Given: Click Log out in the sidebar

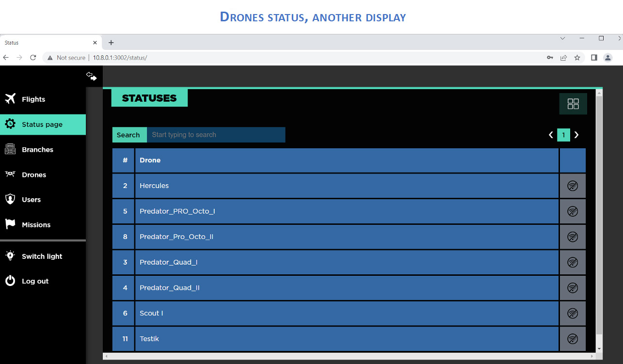Looking at the screenshot, I should click(35, 281).
